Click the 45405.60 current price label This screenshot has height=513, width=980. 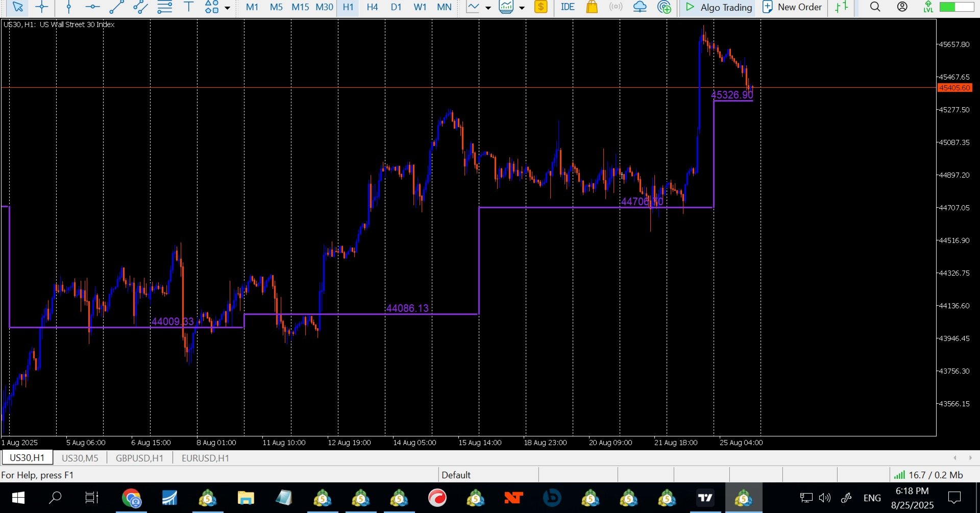954,88
